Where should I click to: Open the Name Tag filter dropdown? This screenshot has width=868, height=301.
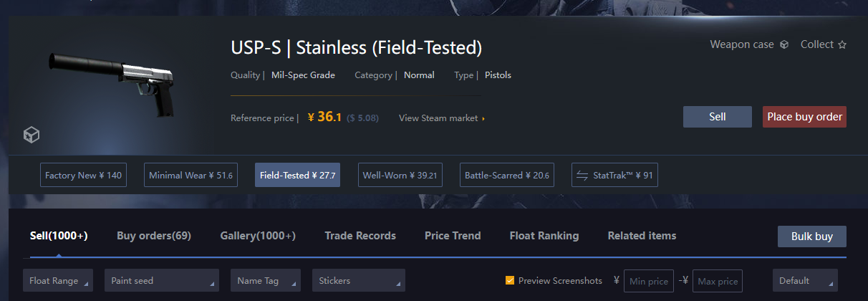tap(265, 281)
